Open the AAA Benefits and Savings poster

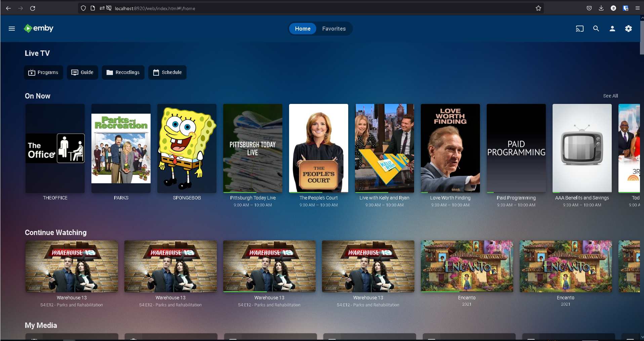point(582,148)
